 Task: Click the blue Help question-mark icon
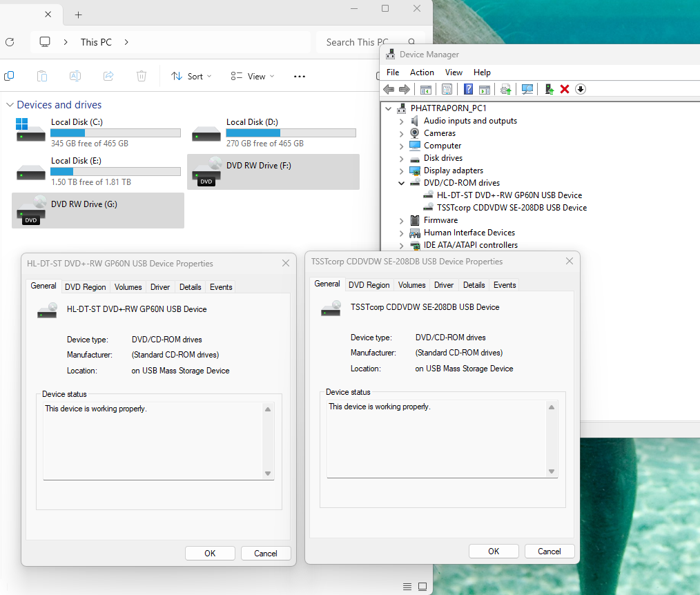[468, 89]
